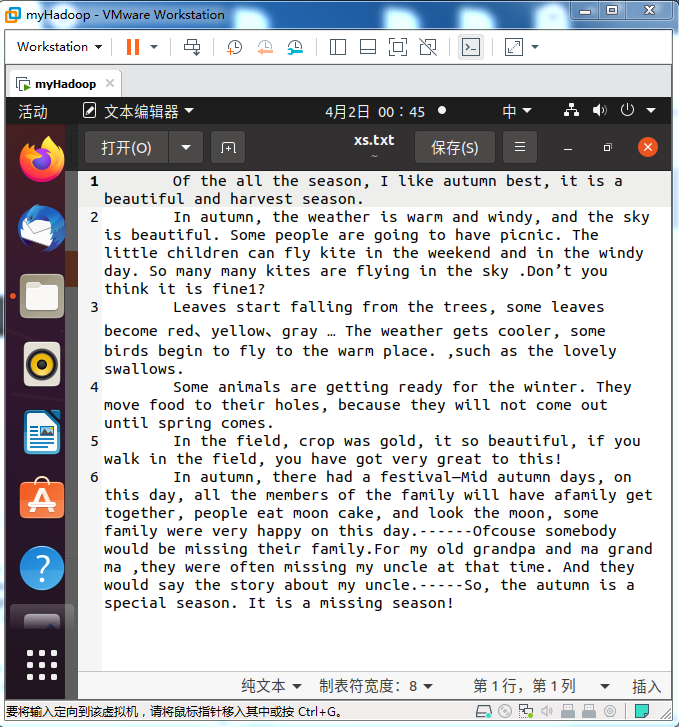Open the 文本编辑器 application menu
This screenshot has height=727, width=679.
(x=138, y=111)
